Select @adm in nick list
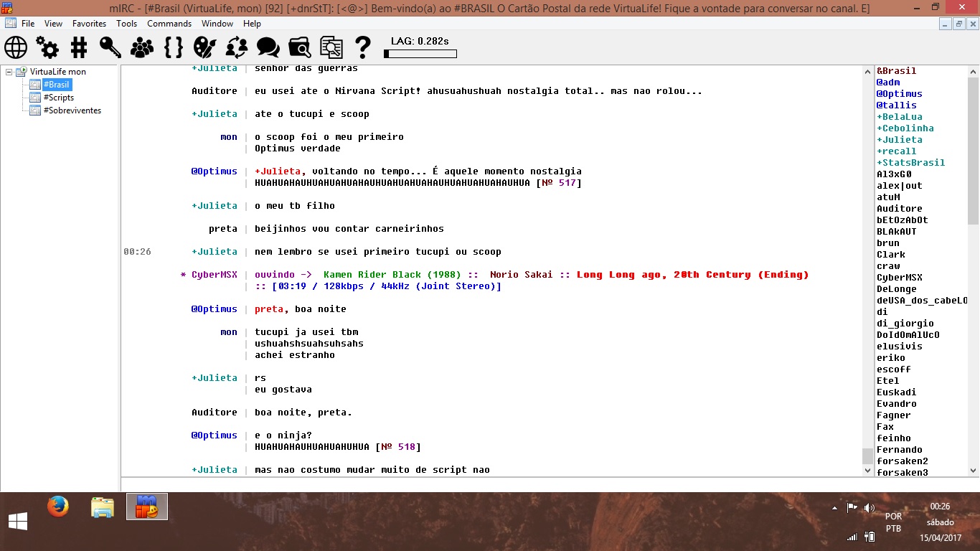This screenshot has width=980, height=551. [888, 83]
